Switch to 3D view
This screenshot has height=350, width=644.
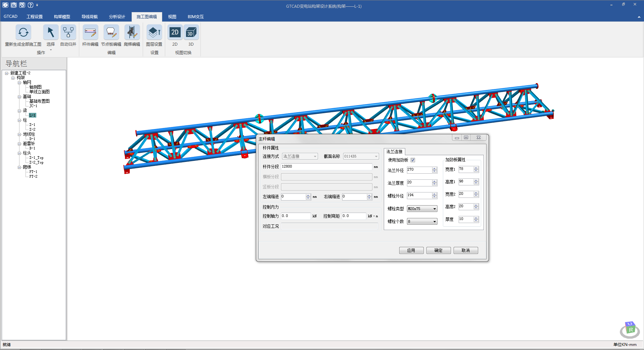click(191, 33)
